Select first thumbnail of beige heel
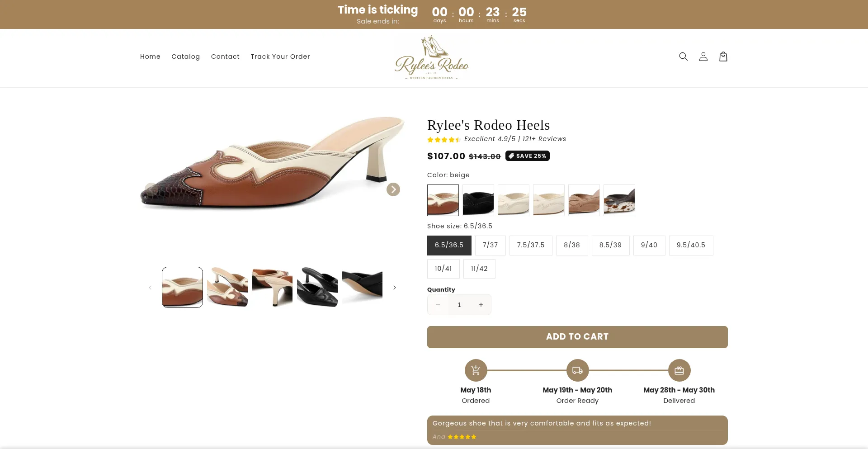This screenshot has width=868, height=449. [182, 287]
